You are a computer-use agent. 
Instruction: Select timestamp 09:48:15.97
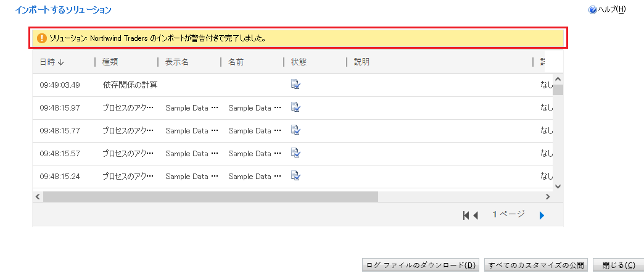[60, 108]
